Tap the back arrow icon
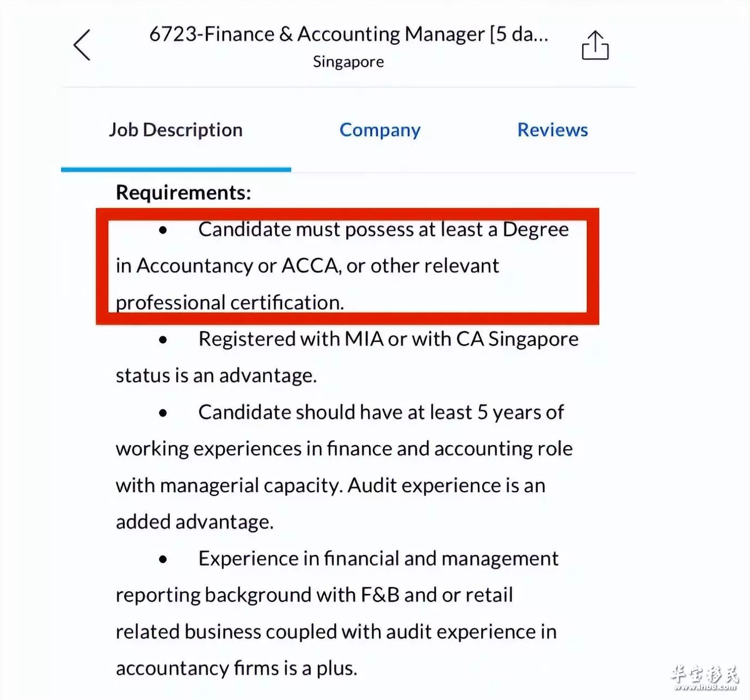 point(82,45)
